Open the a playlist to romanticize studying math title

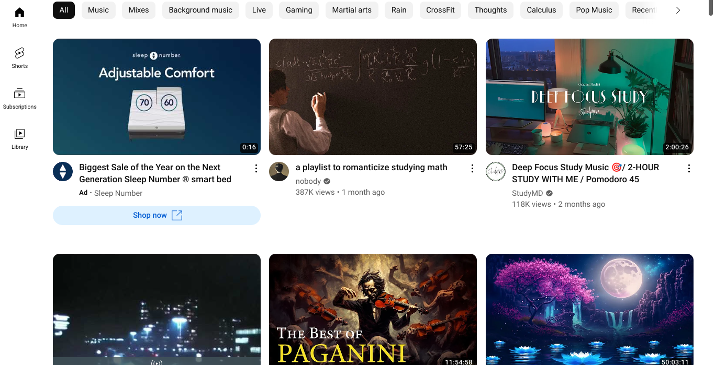[x=371, y=167]
